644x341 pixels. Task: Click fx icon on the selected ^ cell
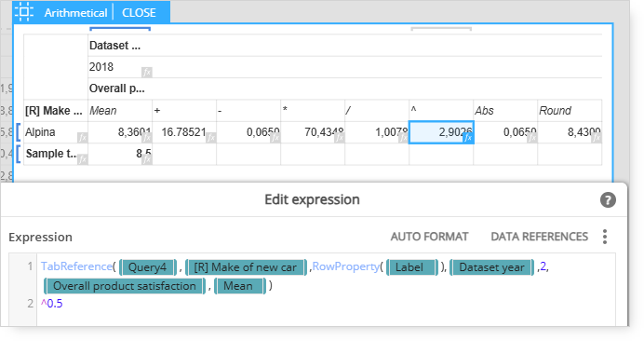(x=468, y=138)
